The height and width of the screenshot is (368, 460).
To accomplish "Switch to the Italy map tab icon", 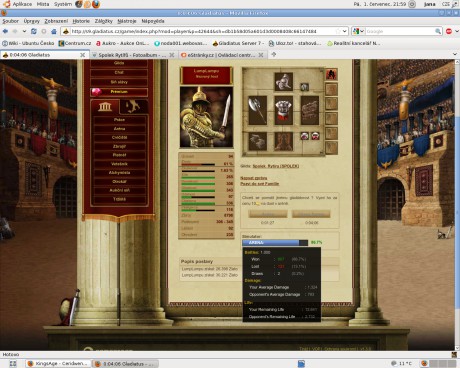I will pyautogui.click(x=134, y=107).
